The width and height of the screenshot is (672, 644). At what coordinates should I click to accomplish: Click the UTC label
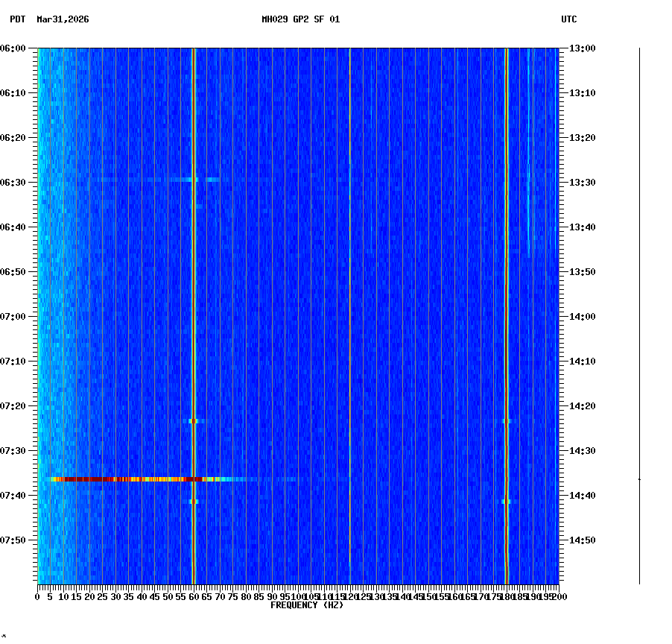pos(570,21)
